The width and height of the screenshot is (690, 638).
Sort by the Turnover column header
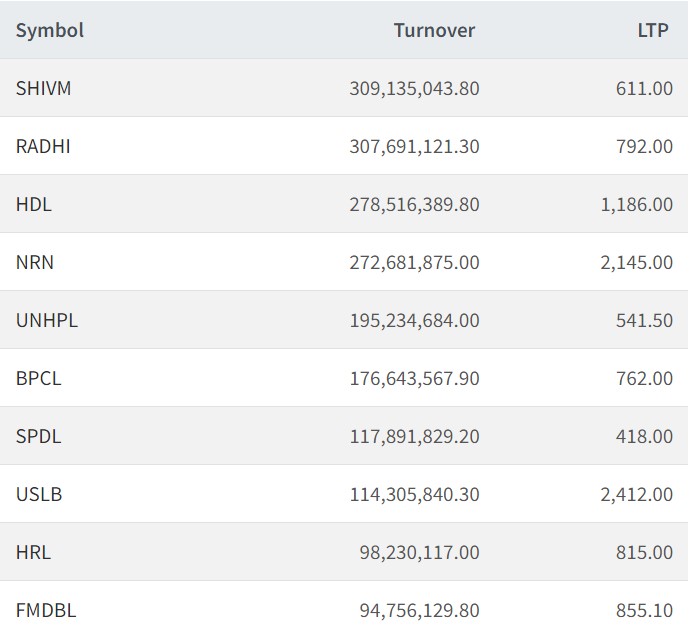434,30
